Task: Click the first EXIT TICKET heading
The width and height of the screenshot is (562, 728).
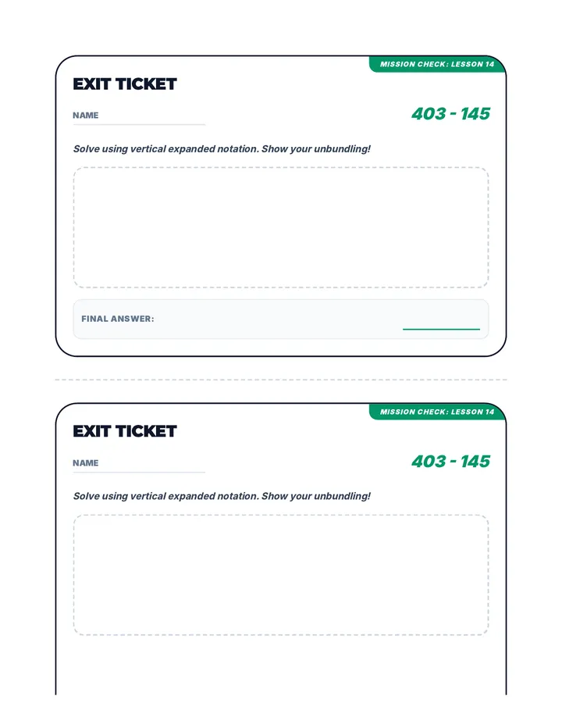Action: click(125, 84)
